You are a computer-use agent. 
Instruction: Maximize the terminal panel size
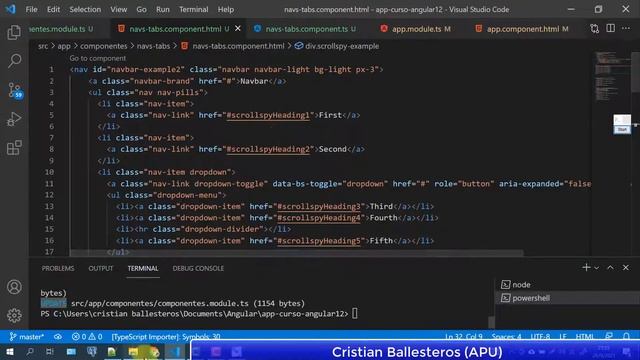click(610, 268)
